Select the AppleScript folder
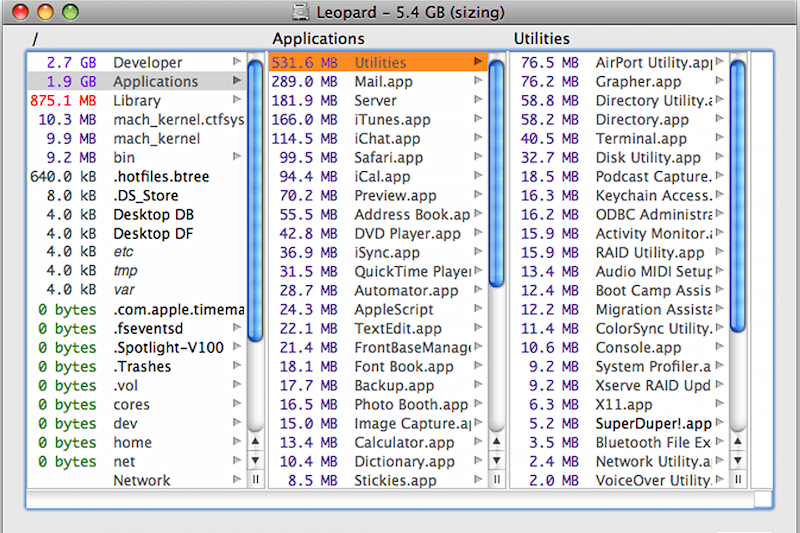800x533 pixels. point(378,310)
